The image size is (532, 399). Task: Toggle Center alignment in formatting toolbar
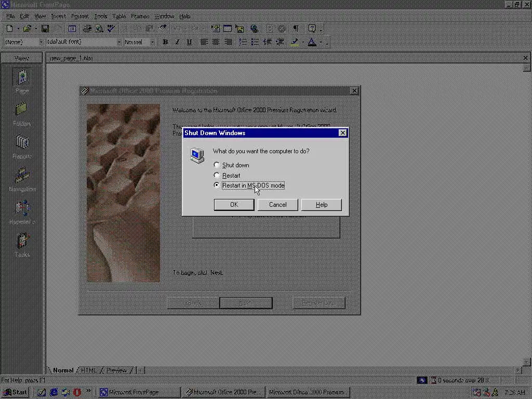click(x=216, y=42)
